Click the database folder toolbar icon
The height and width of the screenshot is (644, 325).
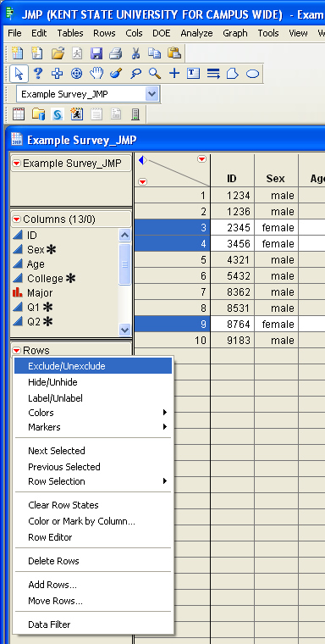click(38, 114)
